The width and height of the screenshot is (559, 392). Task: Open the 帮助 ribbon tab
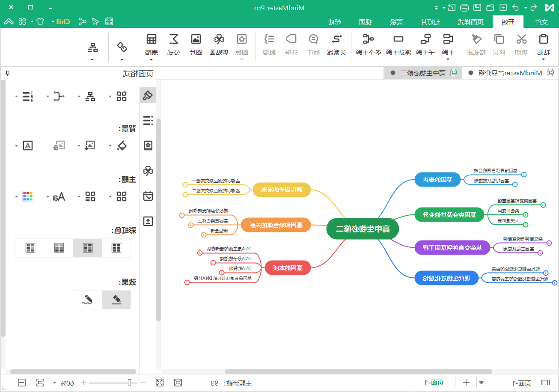click(x=335, y=22)
